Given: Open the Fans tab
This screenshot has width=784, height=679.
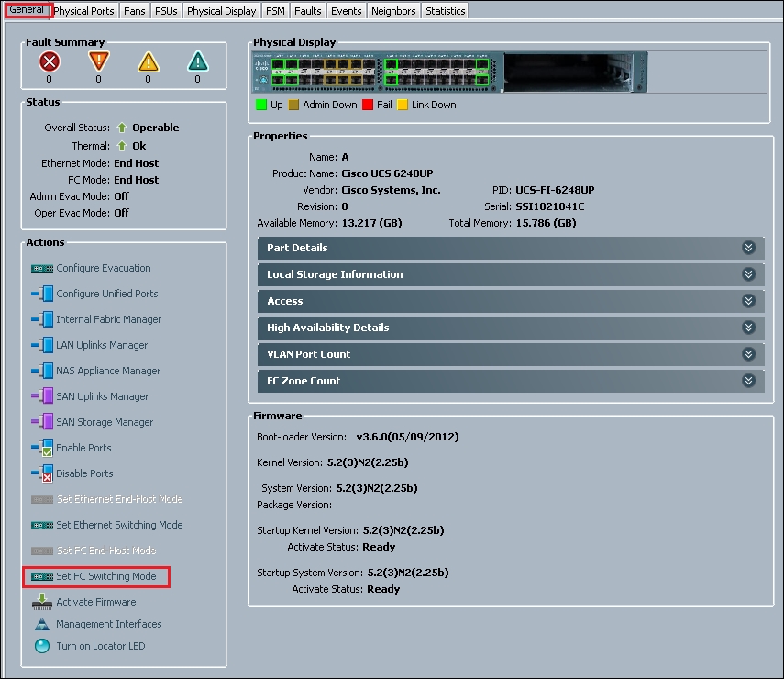Looking at the screenshot, I should point(135,11).
